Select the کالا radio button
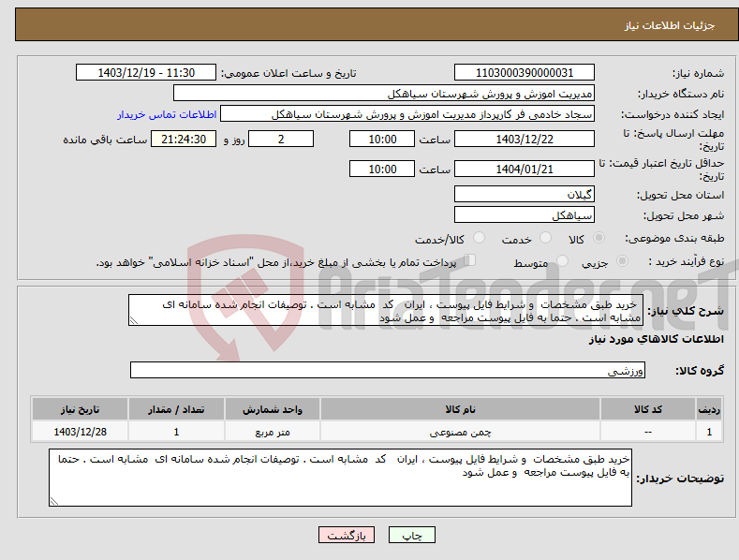739x560 pixels. tap(599, 238)
